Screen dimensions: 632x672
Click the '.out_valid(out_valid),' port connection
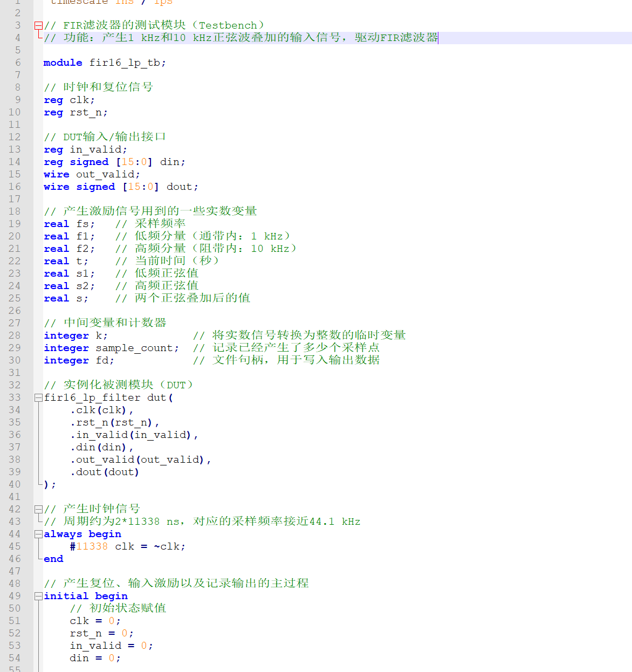point(141,460)
